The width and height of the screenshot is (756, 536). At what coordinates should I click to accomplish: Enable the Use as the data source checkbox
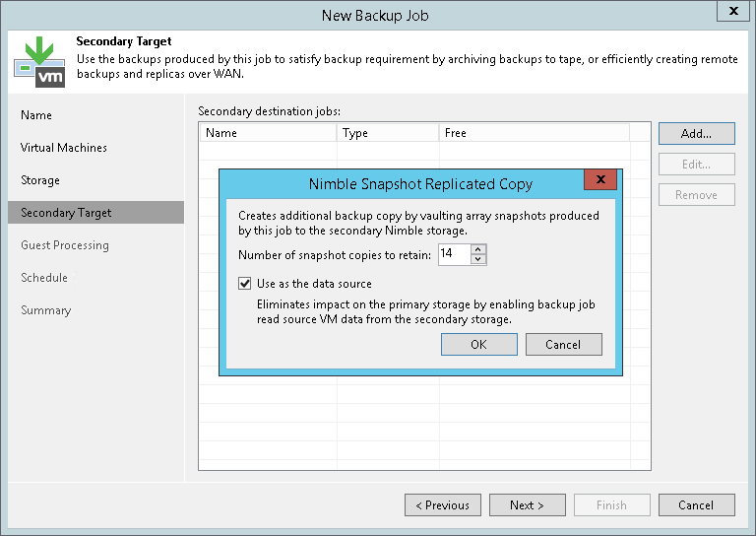245,283
